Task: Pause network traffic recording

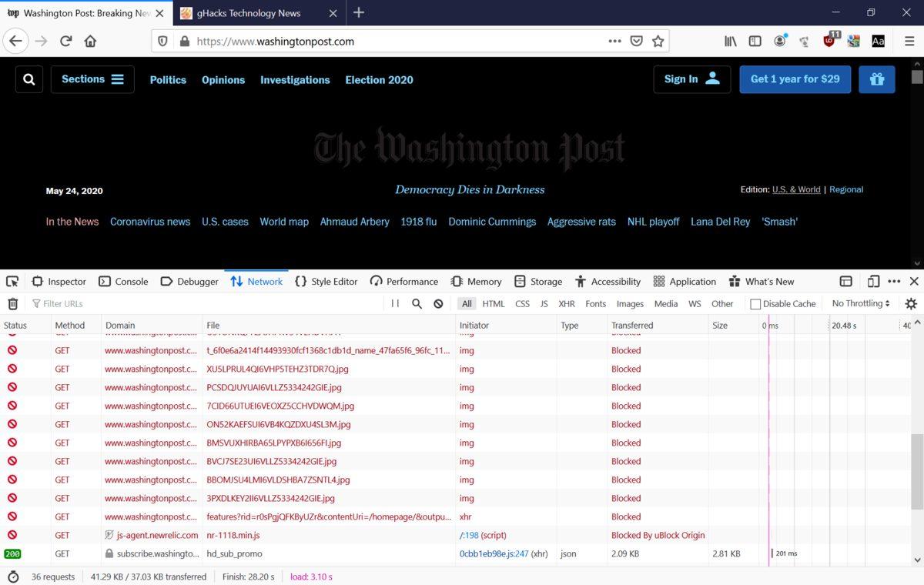Action: click(x=393, y=303)
